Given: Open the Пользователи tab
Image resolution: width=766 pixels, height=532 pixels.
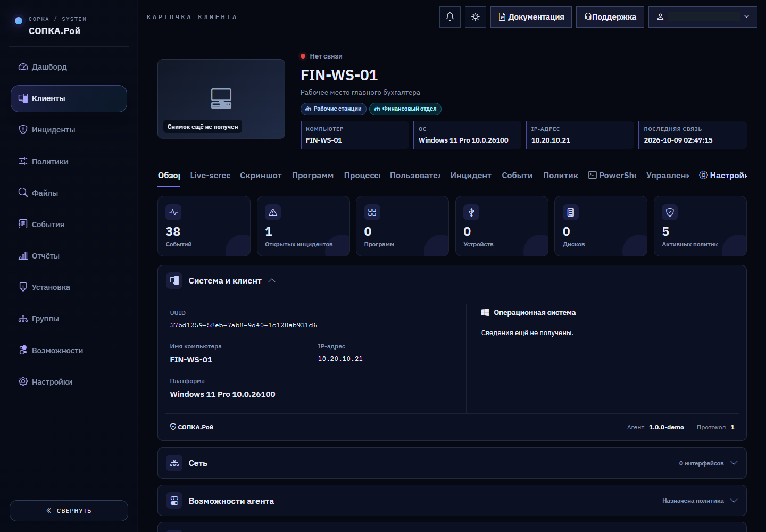Looking at the screenshot, I should (415, 176).
